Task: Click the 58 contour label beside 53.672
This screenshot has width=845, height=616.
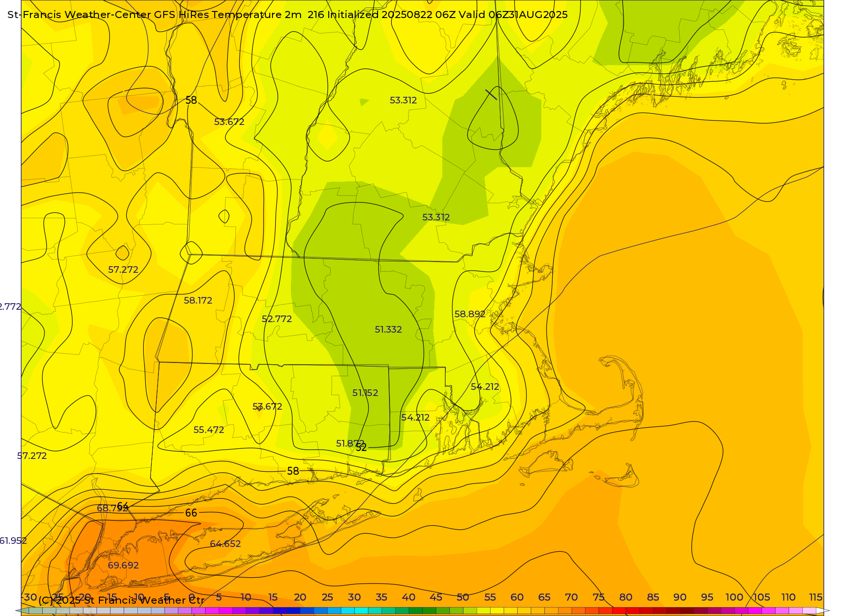Action: coord(191,100)
